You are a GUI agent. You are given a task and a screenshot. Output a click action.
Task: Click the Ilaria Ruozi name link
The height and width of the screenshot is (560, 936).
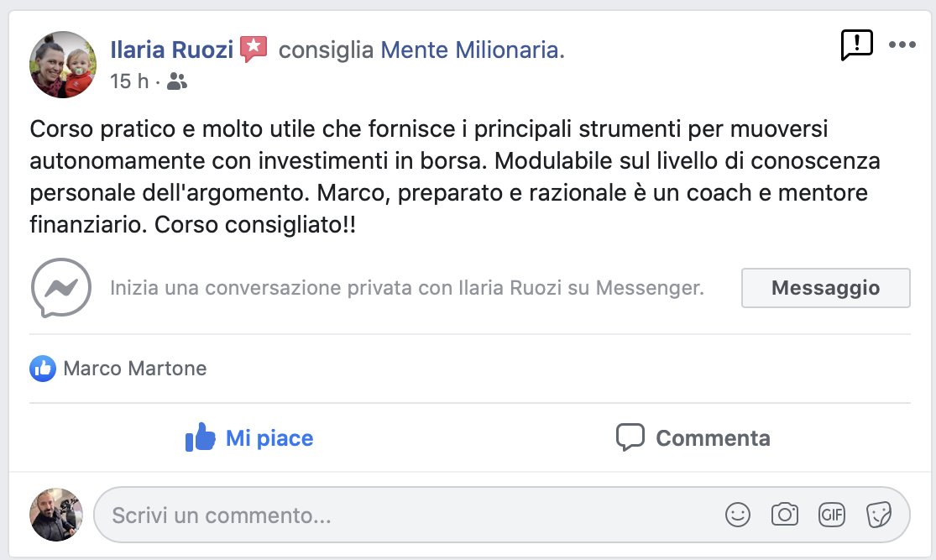tap(172, 50)
